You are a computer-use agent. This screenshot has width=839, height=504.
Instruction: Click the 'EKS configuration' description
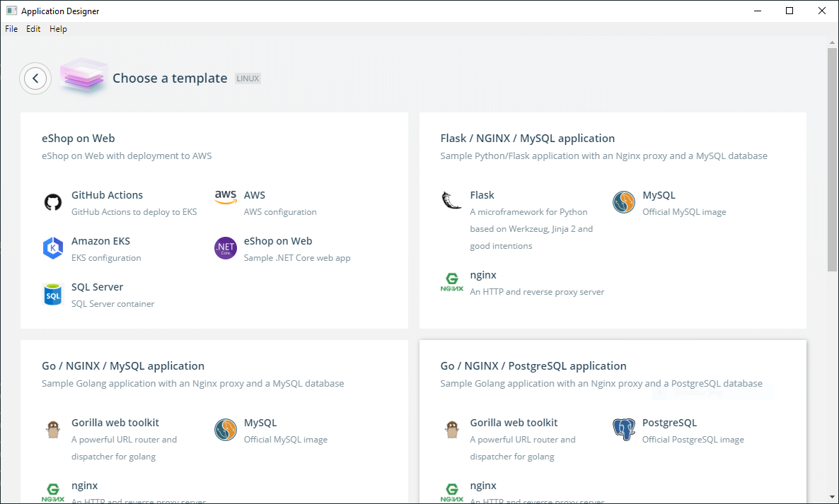[106, 258]
